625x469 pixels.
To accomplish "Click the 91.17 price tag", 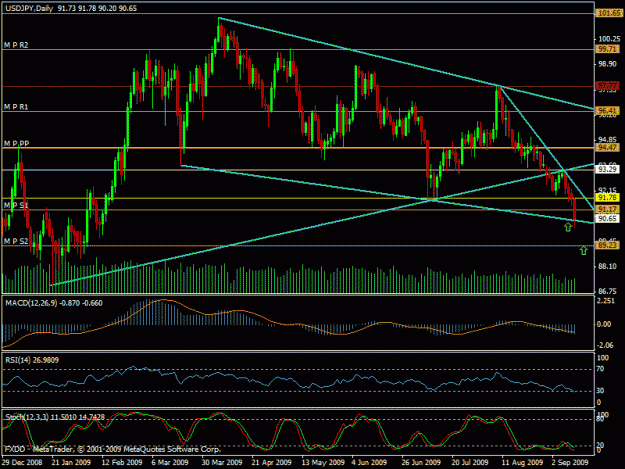I will (x=607, y=209).
